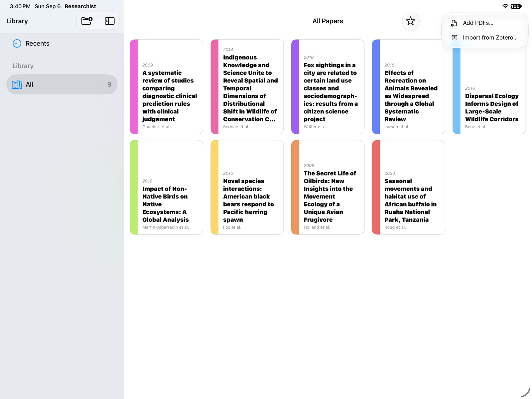Click the paper count 9
The width and height of the screenshot is (532, 399).
click(109, 84)
